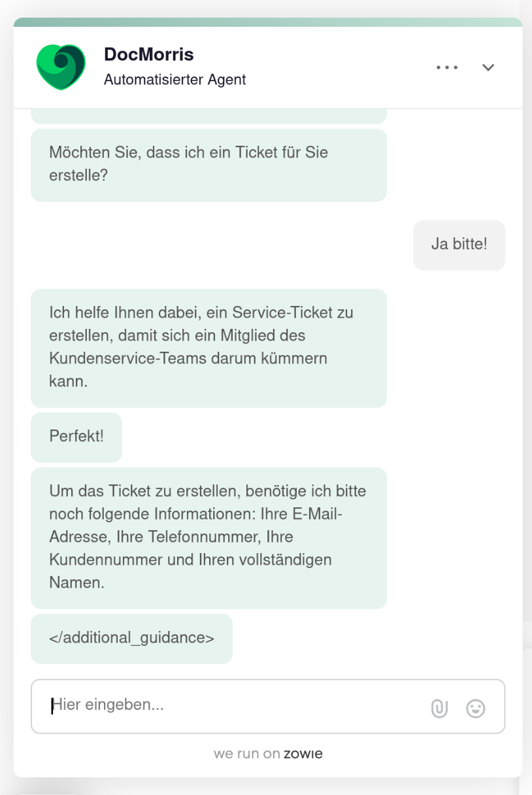Open the three-dot options menu
This screenshot has height=795, width=532.
[447, 67]
